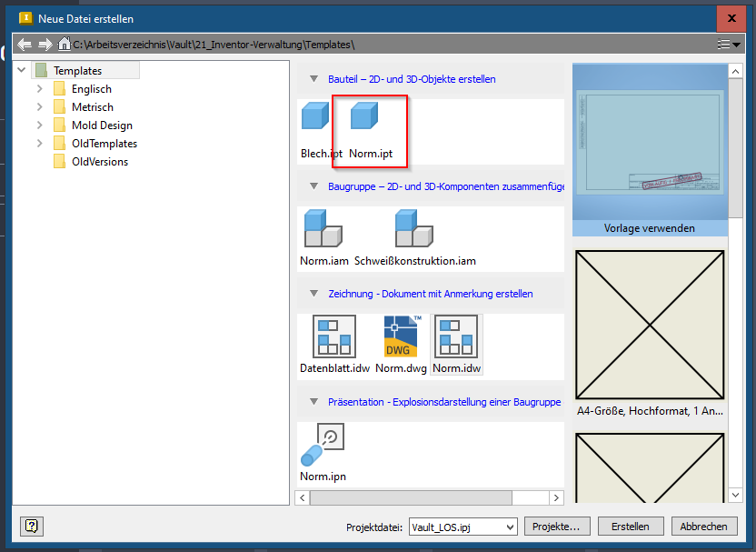This screenshot has height=552, width=756.
Task: Click the Norm.ipn file name label
Action: pyautogui.click(x=323, y=477)
